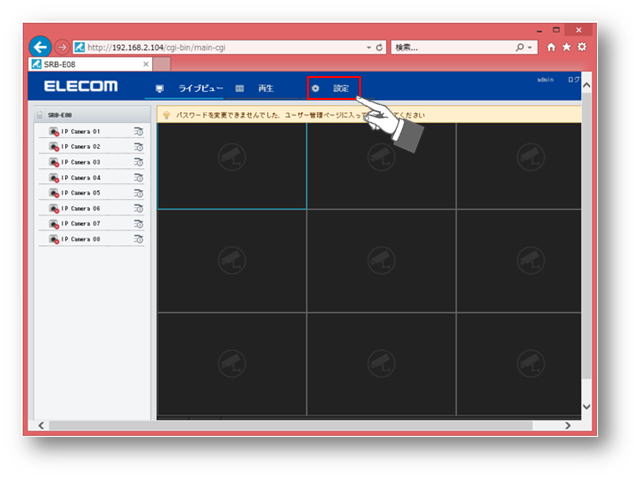Image resolution: width=640 pixels, height=479 pixels.
Task: Select the top-right camera view cell
Action: point(519,166)
